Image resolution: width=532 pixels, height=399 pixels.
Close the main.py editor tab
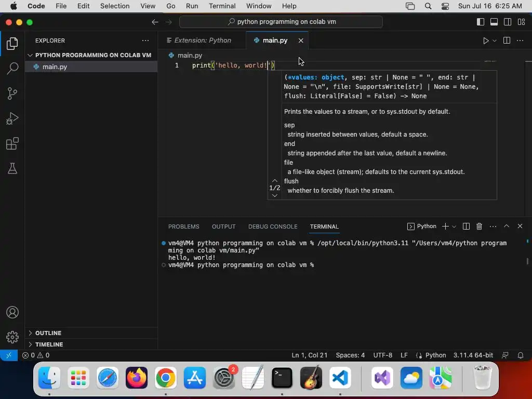coord(301,41)
